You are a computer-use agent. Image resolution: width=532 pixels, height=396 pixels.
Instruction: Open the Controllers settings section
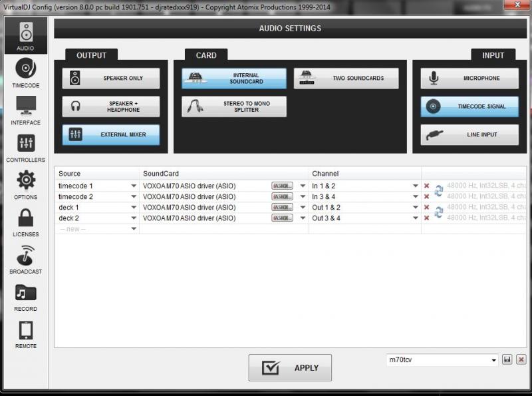point(26,148)
